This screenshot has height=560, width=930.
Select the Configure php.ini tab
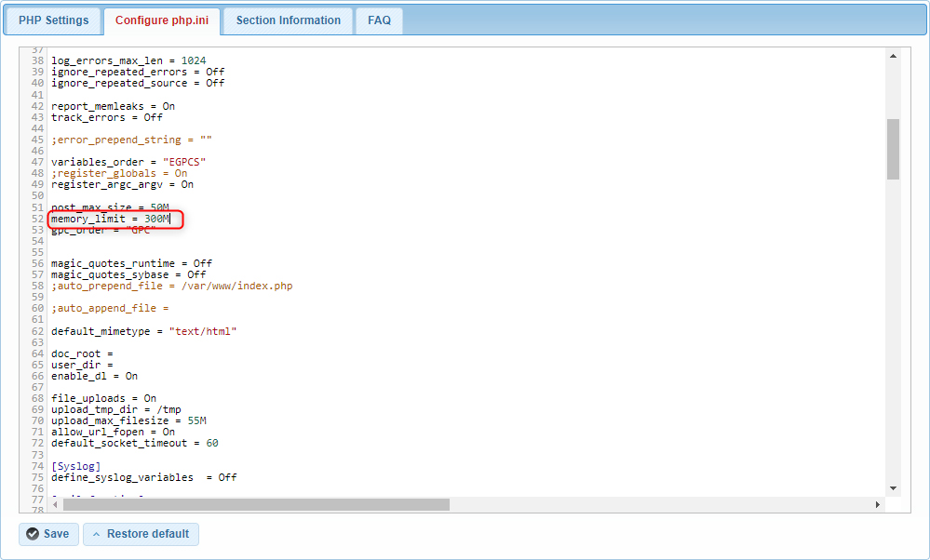161,20
